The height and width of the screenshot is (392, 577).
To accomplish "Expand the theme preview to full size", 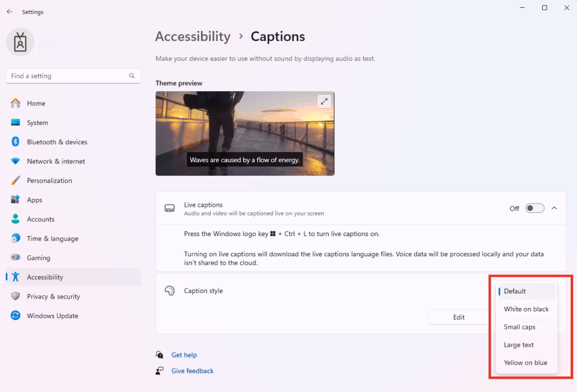I will 324,101.
